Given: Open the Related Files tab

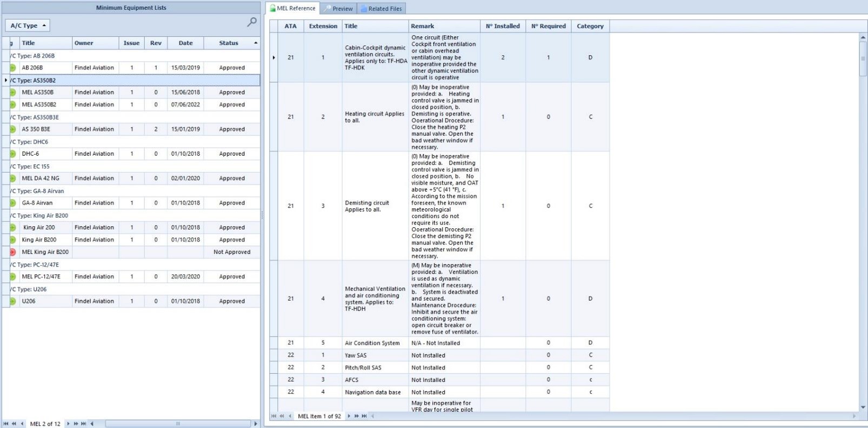Looking at the screenshot, I should pos(381,9).
